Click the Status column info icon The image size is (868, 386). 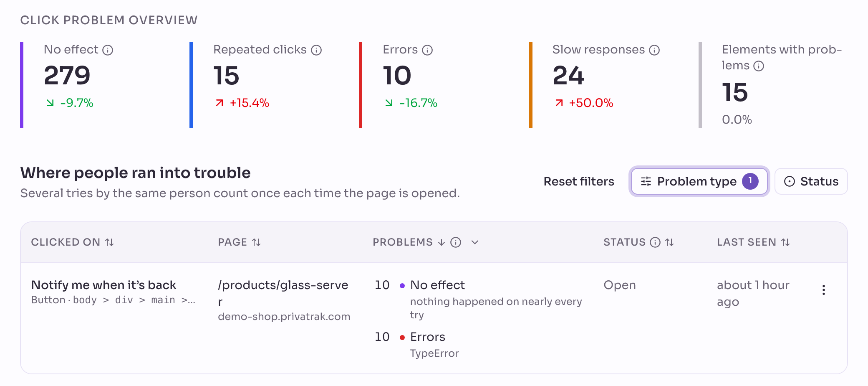pos(655,242)
